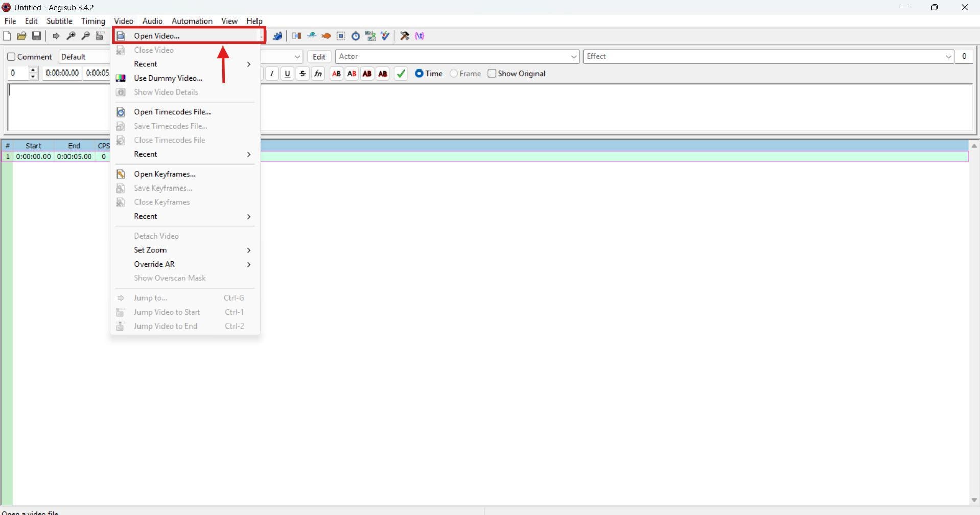Viewport: 980px width, 515px height.
Task: Open the Kanji Timer toolbar icon
Action: tap(371, 36)
